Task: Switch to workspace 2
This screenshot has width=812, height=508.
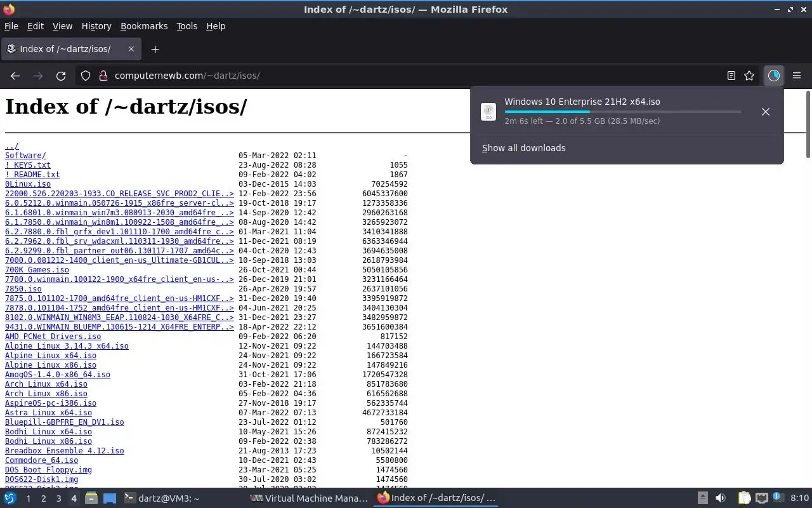Action: 43,498
